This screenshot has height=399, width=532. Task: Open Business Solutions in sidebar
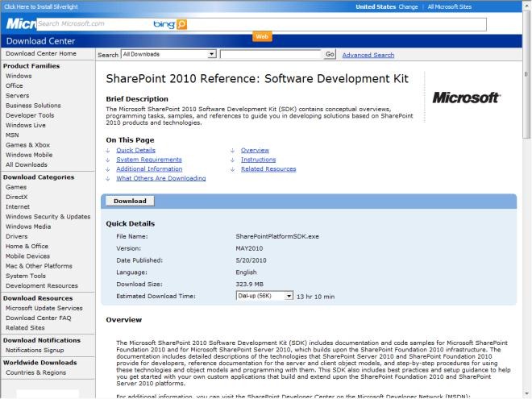pos(33,106)
